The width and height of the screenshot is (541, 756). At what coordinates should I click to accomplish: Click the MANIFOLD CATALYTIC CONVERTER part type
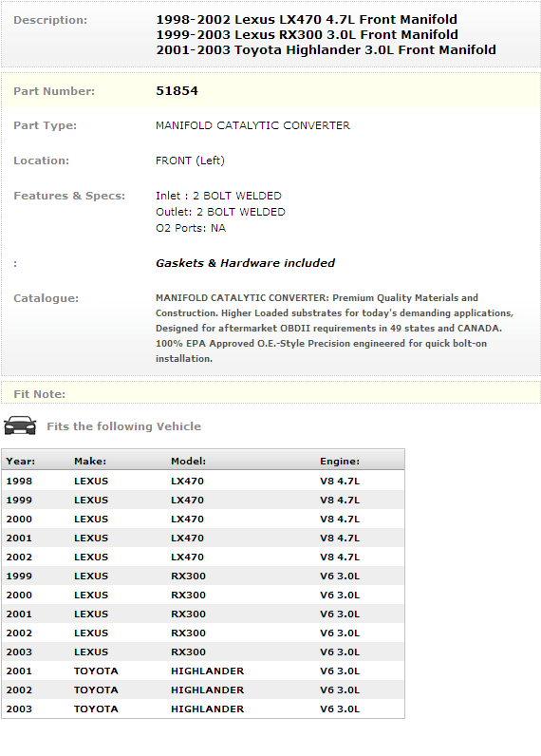tap(252, 125)
